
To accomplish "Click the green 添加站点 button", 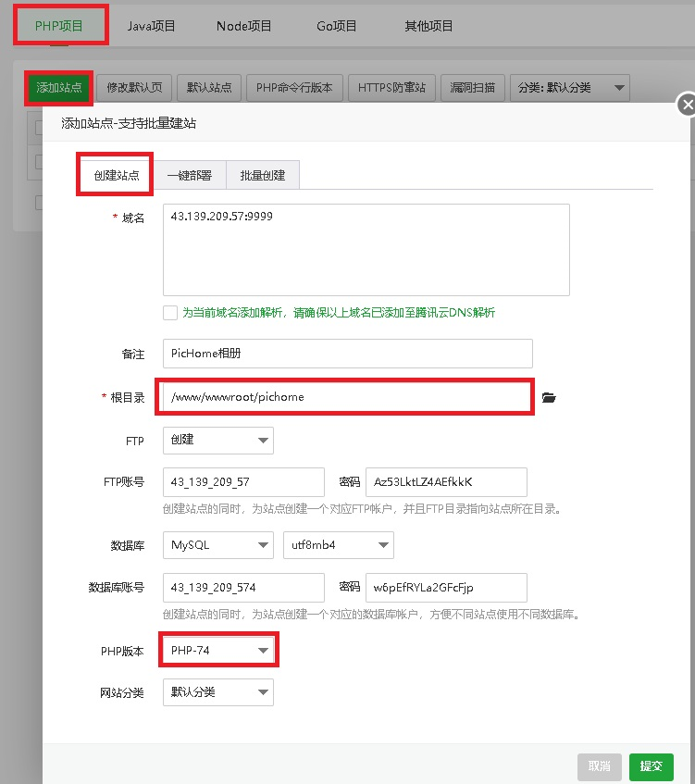I will click(59, 88).
